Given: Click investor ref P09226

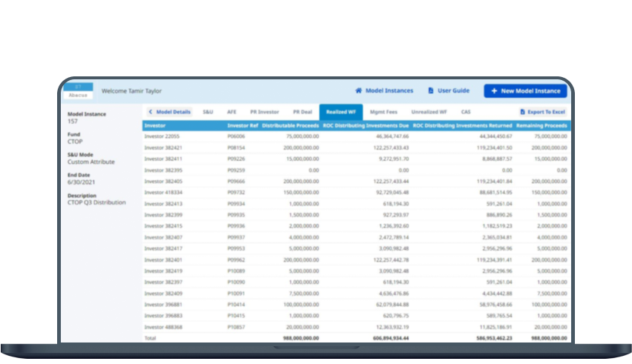Looking at the screenshot, I should [x=236, y=159].
